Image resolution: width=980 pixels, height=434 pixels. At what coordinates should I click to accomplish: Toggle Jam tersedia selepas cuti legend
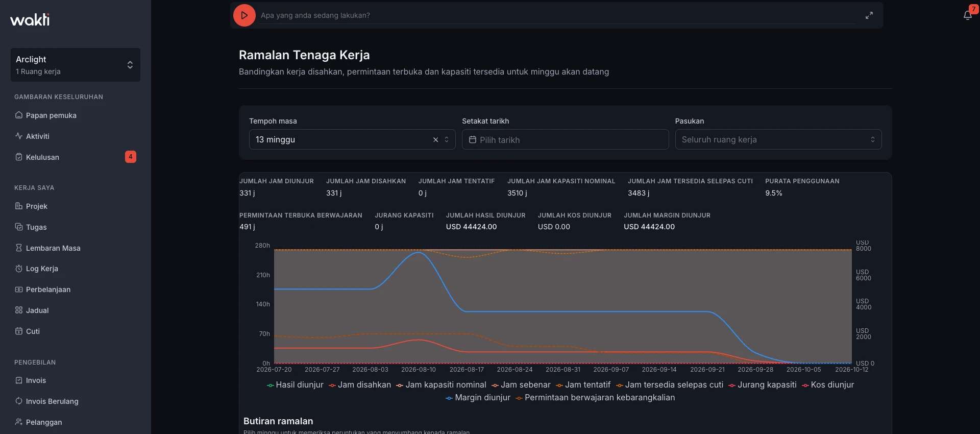click(670, 385)
